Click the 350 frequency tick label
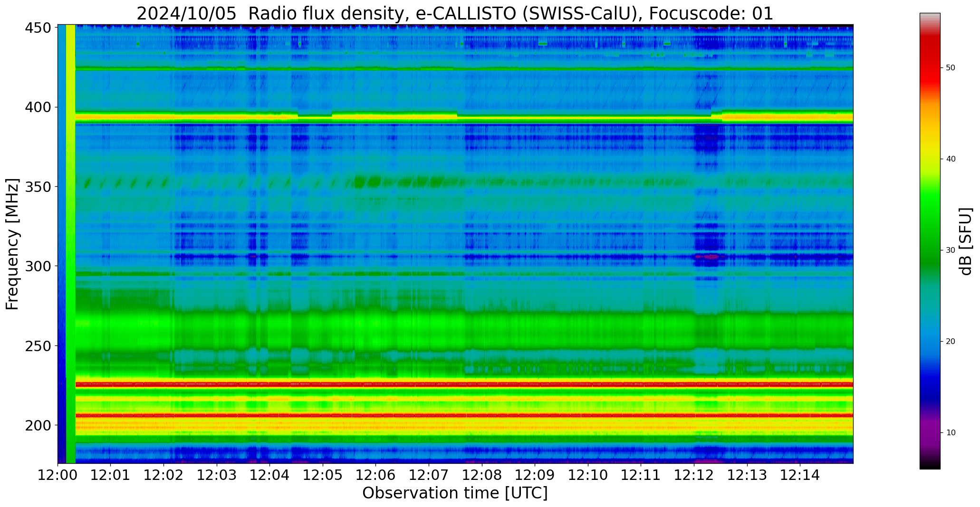This screenshot has height=507, width=980. pyautogui.click(x=38, y=187)
